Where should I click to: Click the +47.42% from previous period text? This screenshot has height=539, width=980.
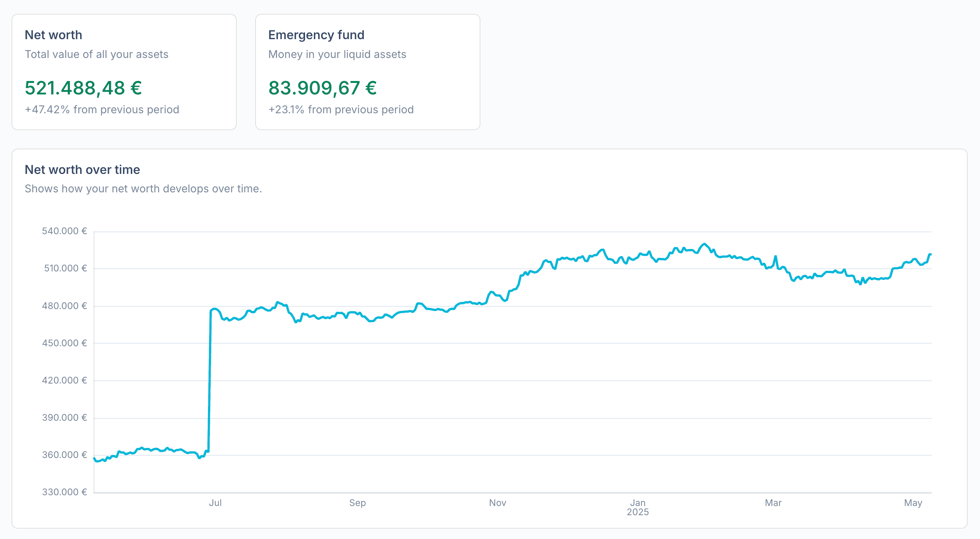click(x=102, y=110)
